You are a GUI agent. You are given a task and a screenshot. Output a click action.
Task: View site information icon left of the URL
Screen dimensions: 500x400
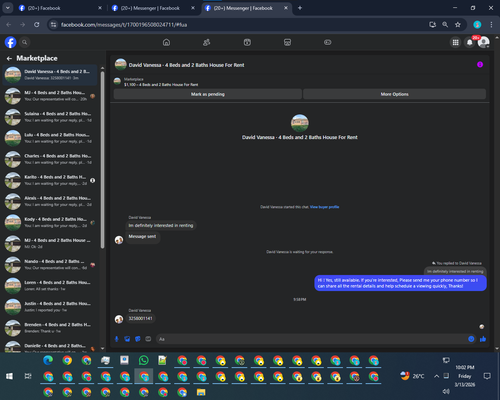click(53, 25)
